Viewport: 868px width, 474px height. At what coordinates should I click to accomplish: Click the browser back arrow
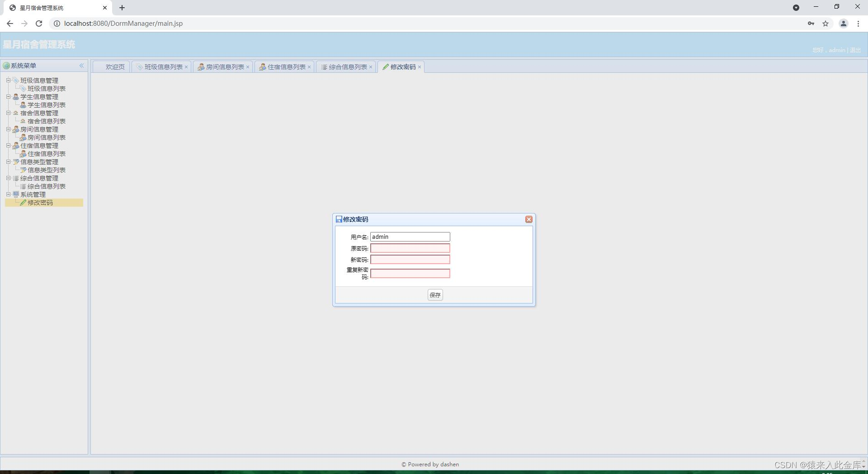pyautogui.click(x=10, y=24)
